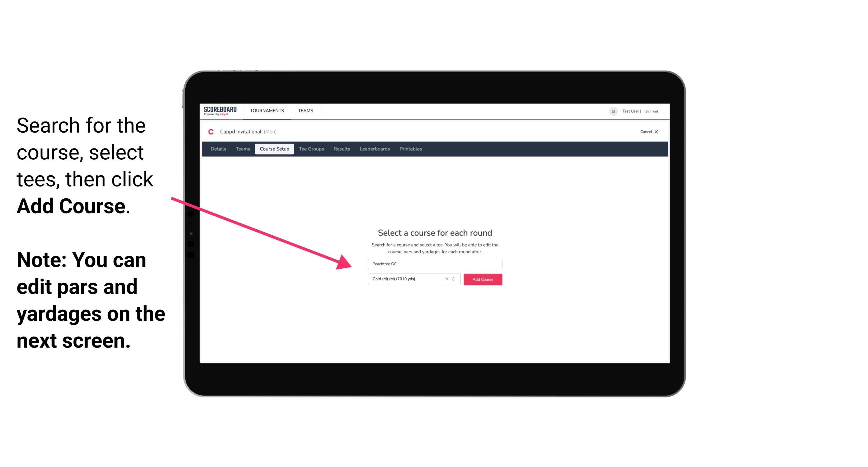
Task: Toggle the Teams navigation menu
Action: click(304, 110)
